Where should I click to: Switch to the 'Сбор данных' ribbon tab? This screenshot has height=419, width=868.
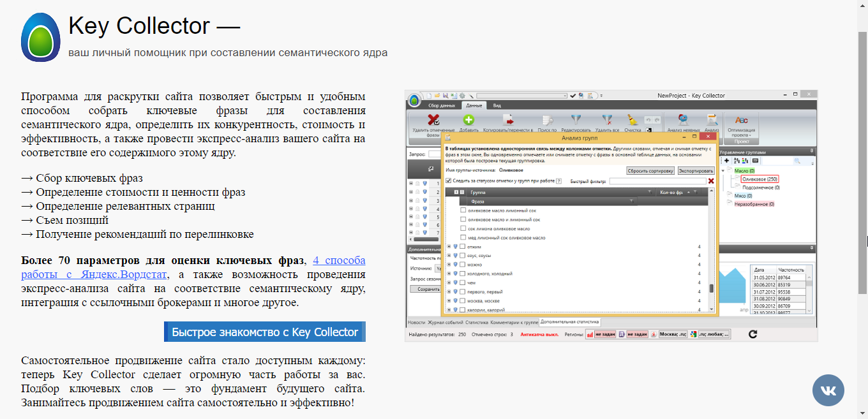click(x=442, y=105)
